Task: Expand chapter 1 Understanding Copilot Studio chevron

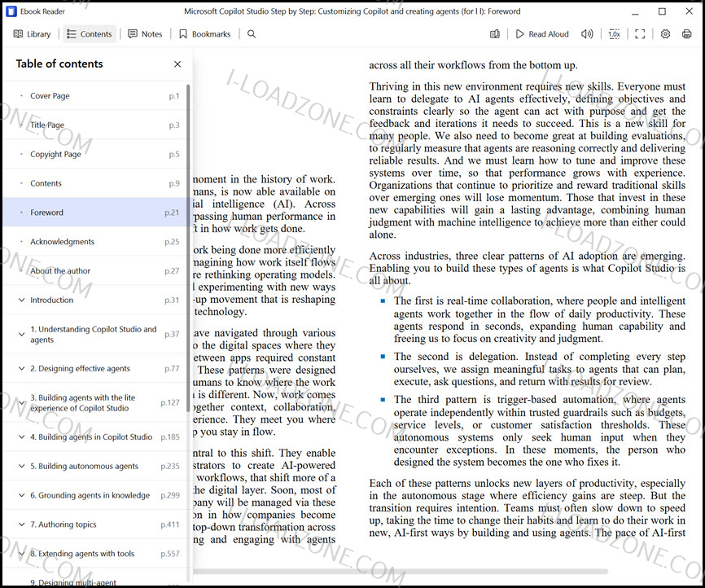Action: 21,334
